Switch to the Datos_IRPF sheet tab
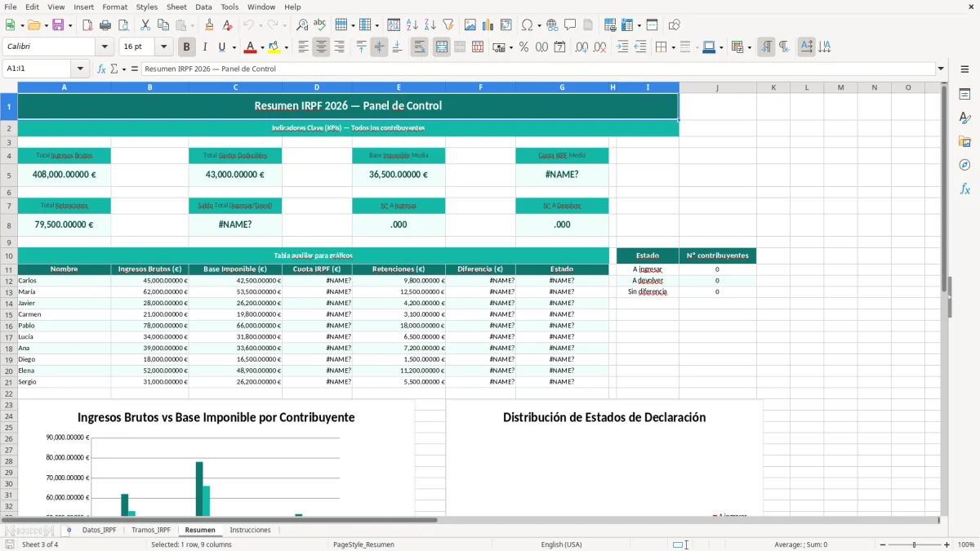 (100, 531)
